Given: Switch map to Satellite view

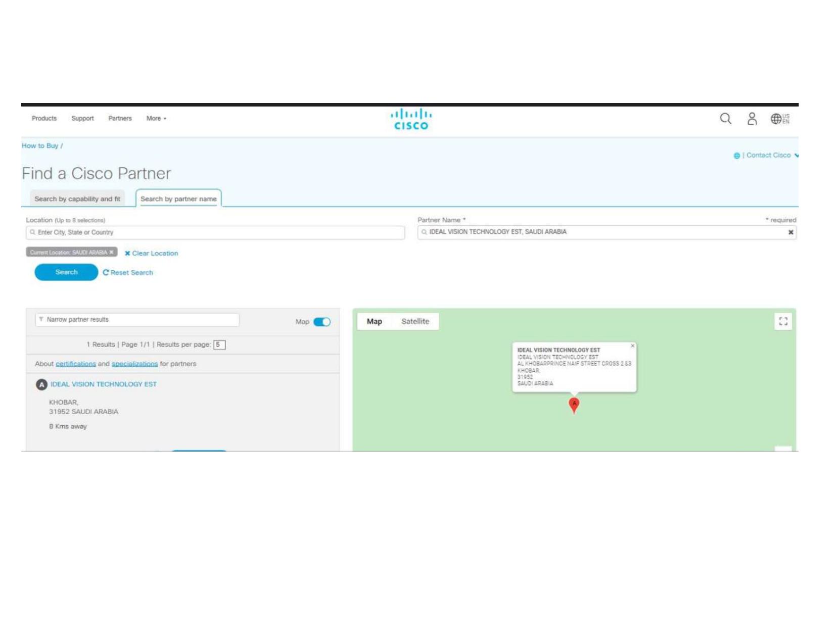Looking at the screenshot, I should click(415, 322).
